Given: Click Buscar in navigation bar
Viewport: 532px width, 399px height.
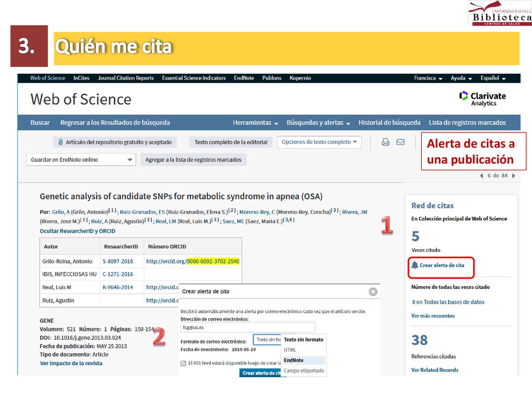Looking at the screenshot, I should (x=40, y=123).
